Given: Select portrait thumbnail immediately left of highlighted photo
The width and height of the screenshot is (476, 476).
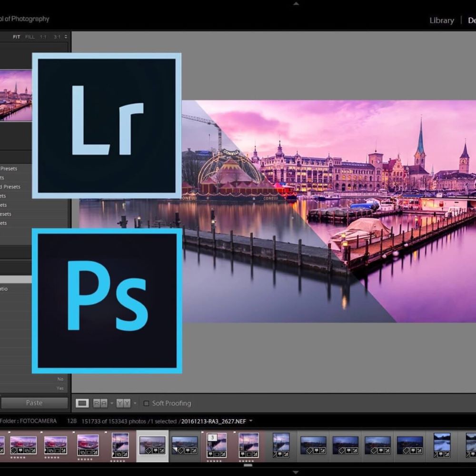Looking at the screenshot, I should point(120,446).
